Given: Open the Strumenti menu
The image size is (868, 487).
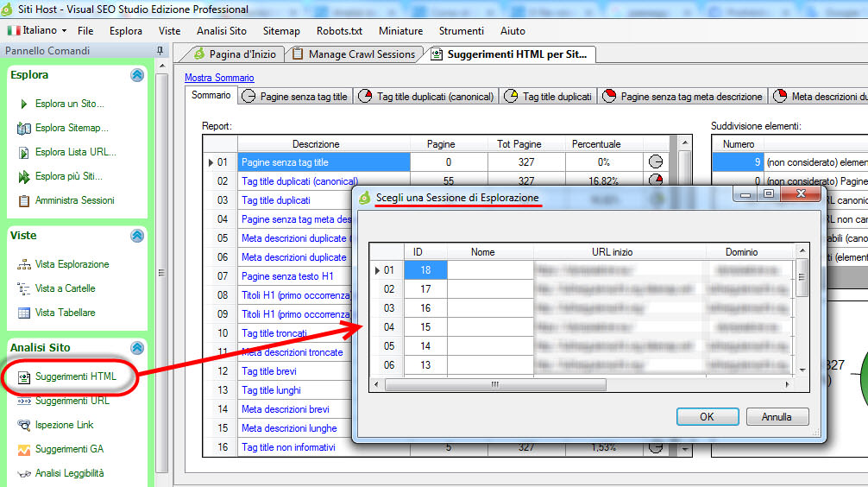Looking at the screenshot, I should (x=461, y=31).
